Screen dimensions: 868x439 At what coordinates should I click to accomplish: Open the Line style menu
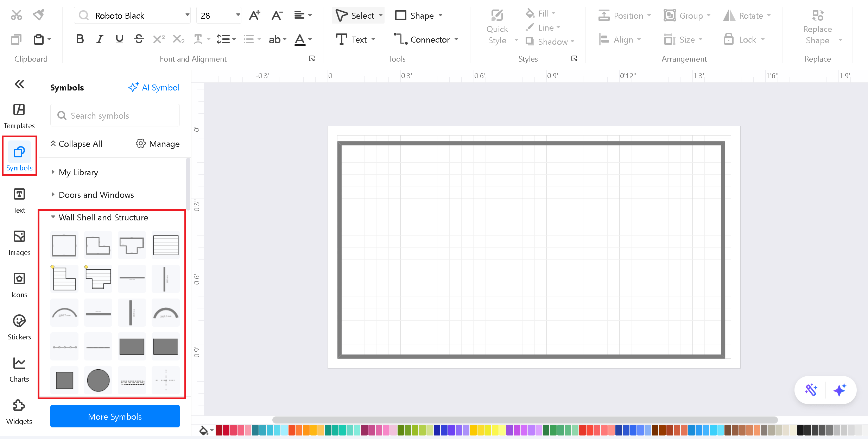(x=543, y=27)
